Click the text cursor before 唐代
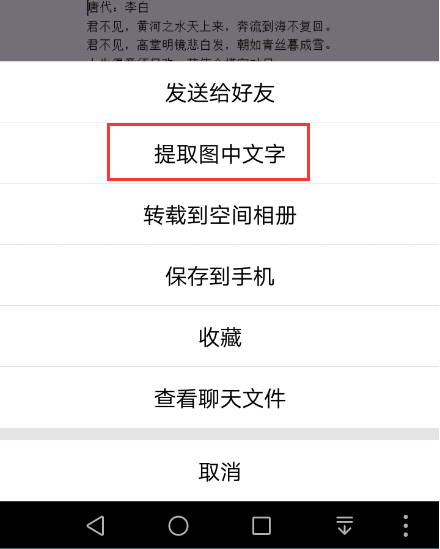 click(88, 8)
